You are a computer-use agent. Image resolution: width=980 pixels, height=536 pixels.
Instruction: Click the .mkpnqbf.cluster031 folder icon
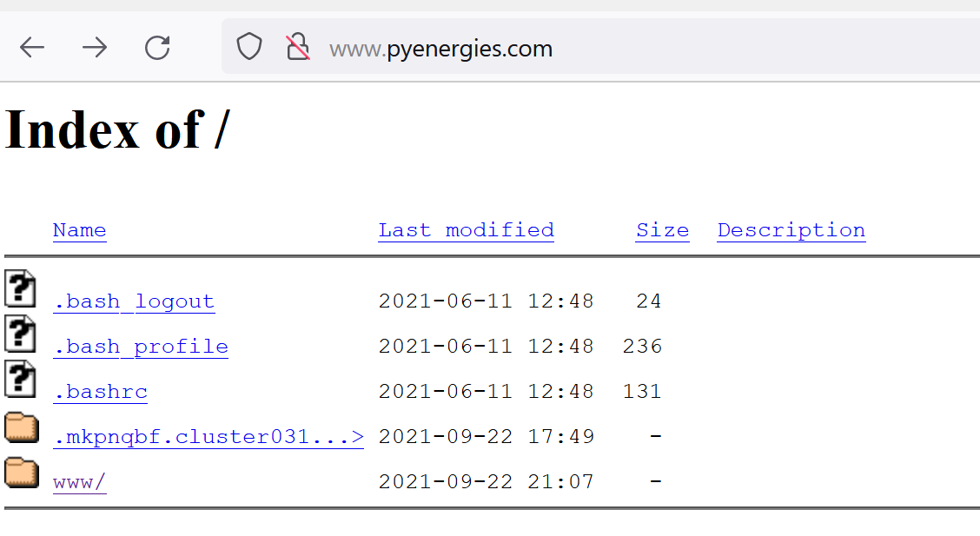pos(22,427)
